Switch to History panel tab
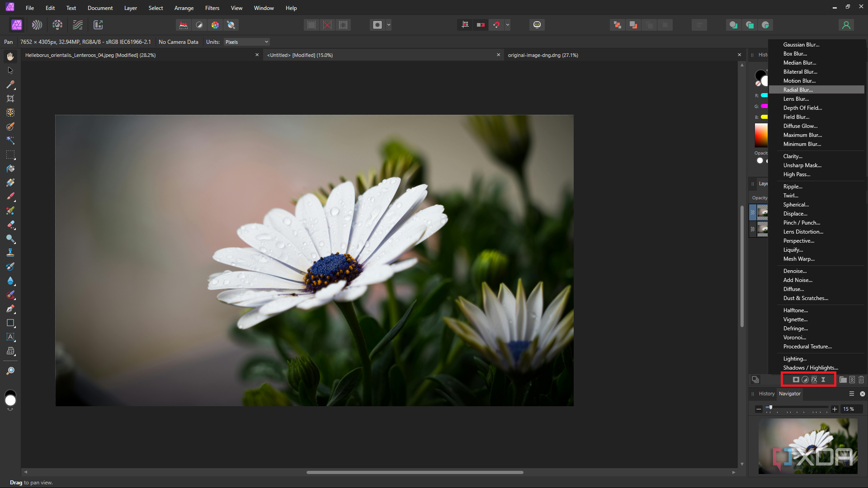Image resolution: width=868 pixels, height=488 pixels. (x=766, y=394)
